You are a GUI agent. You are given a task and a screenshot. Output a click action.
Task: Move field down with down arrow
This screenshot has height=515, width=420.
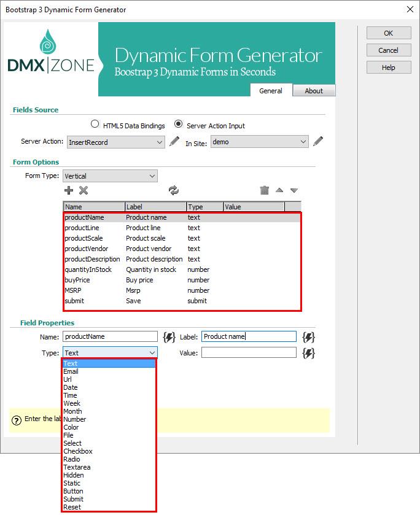294,190
